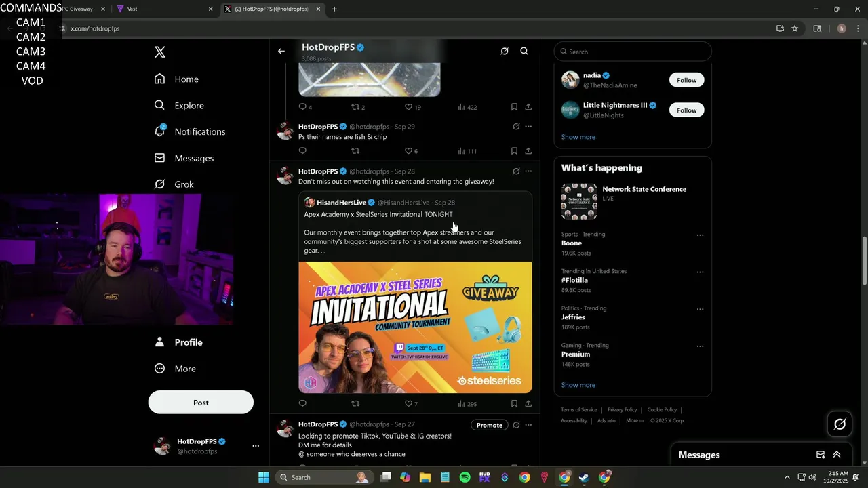Viewport: 868px width, 488px height.
Task: Reply to the post with 4 replies
Action: pos(302,107)
